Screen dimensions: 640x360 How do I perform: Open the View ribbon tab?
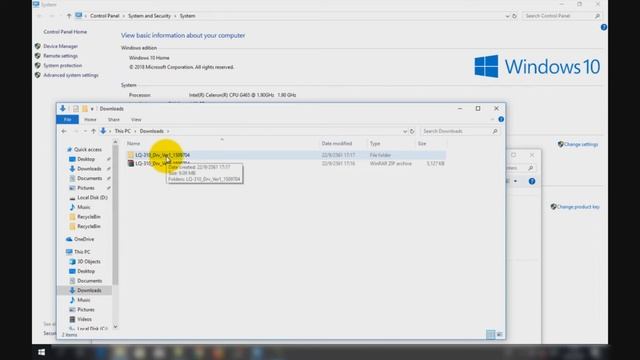pos(136,120)
